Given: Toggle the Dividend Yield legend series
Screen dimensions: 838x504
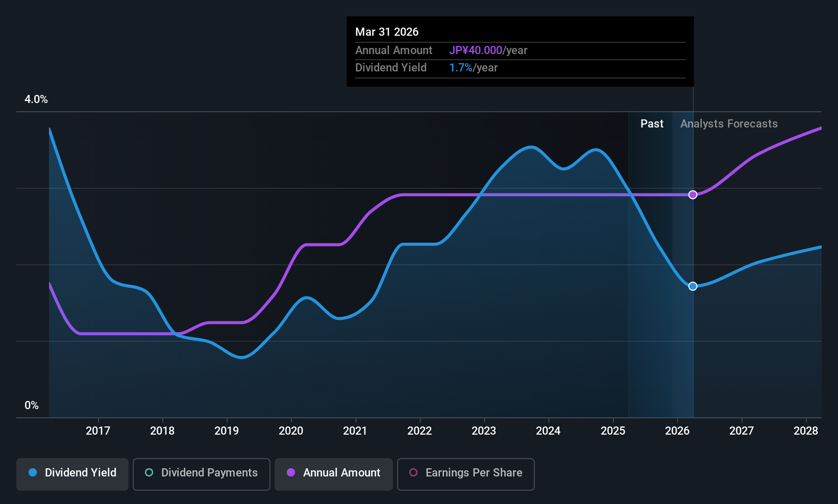Looking at the screenshot, I should tap(72, 474).
